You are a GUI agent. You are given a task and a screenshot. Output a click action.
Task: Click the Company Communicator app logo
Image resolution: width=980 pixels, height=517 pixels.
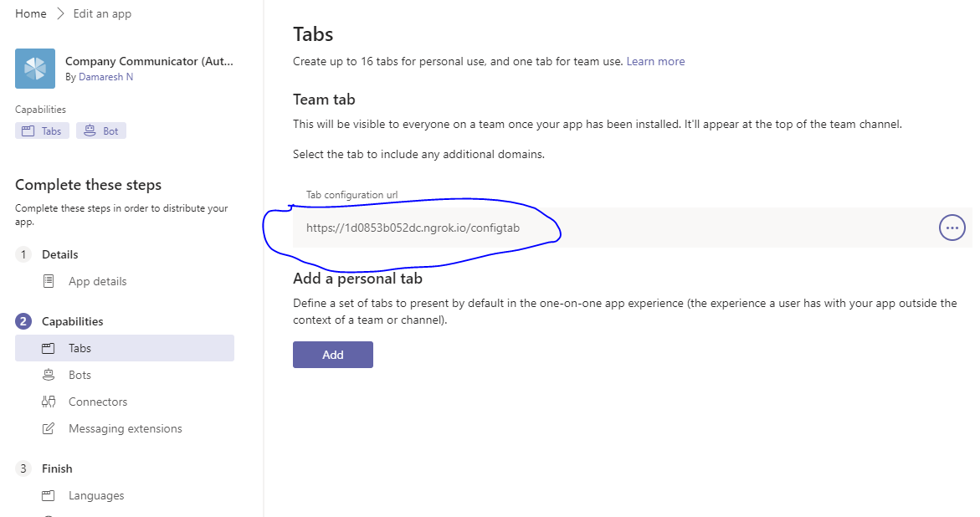(x=34, y=68)
